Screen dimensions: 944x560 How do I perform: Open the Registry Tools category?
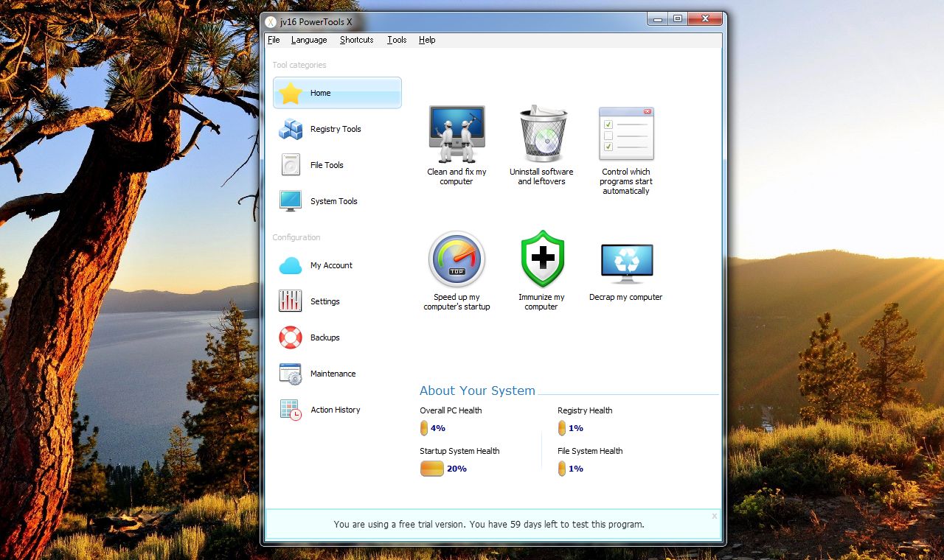coord(336,129)
